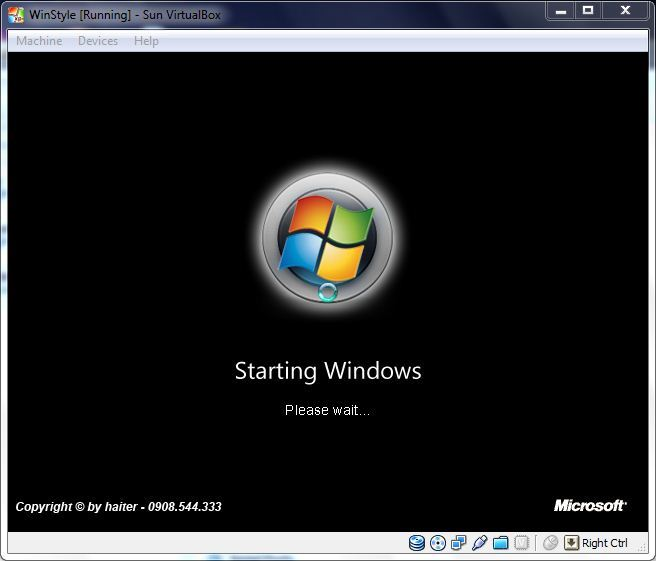Viewport: 656px width, 561px height.
Task: Click the Copyright by haiter text
Action: [x=118, y=507]
